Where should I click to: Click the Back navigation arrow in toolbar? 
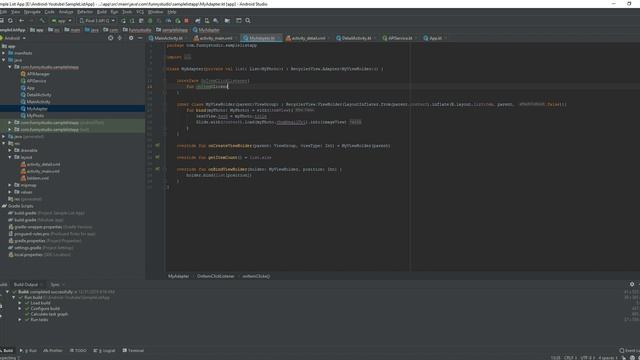21,20
